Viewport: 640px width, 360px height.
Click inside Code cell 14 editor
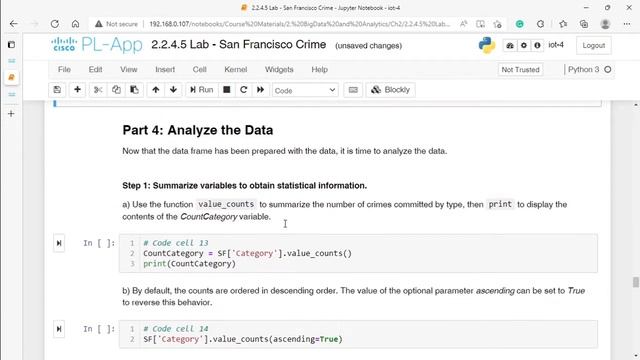coord(358,334)
